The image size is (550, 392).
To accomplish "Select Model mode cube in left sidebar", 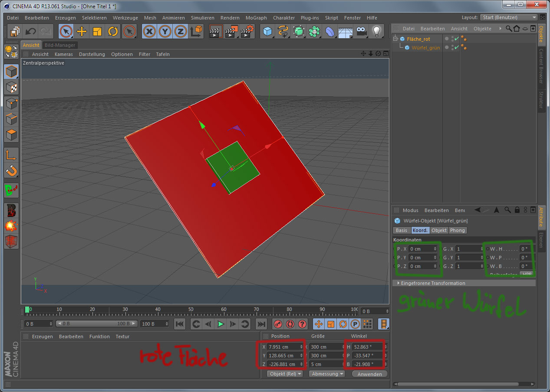I will coord(11,72).
